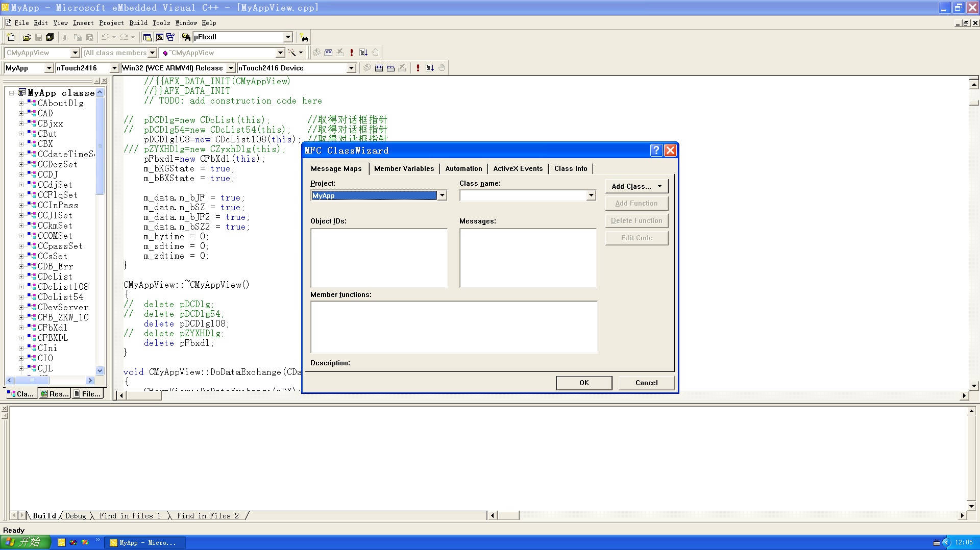Click Cancel in ClassWizard dialog
Image resolution: width=980 pixels, height=550 pixels.
(646, 383)
